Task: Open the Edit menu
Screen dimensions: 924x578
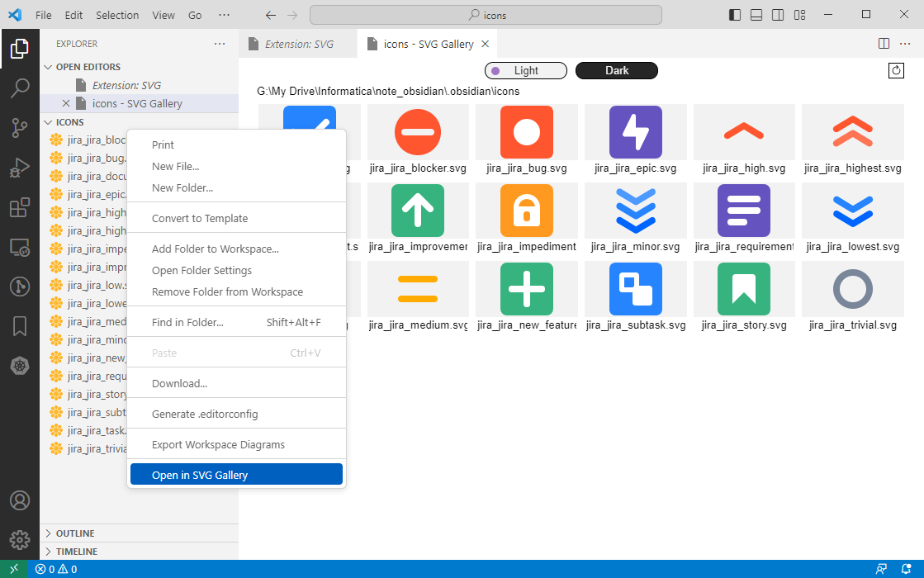Action: click(73, 16)
